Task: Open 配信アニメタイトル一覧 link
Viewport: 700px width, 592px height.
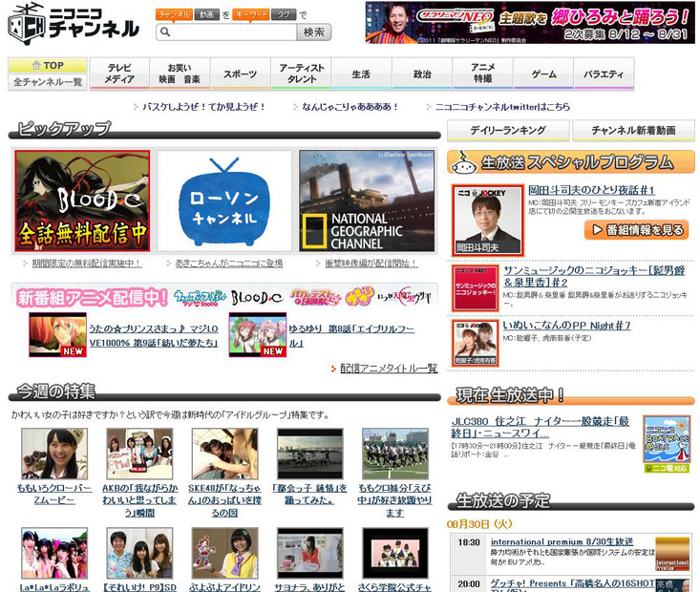Action: 389,369
